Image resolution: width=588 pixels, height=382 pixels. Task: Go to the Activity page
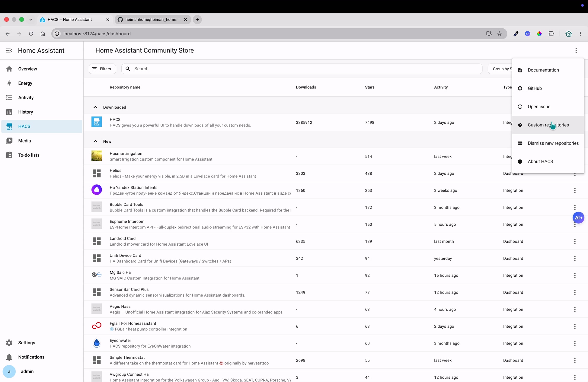tap(42, 97)
